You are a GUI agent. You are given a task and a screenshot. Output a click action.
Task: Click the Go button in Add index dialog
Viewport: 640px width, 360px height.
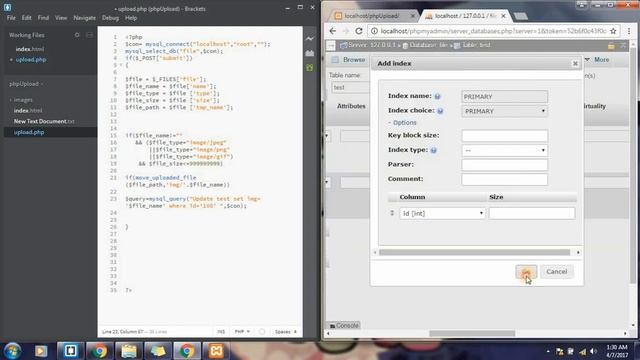pos(526,272)
